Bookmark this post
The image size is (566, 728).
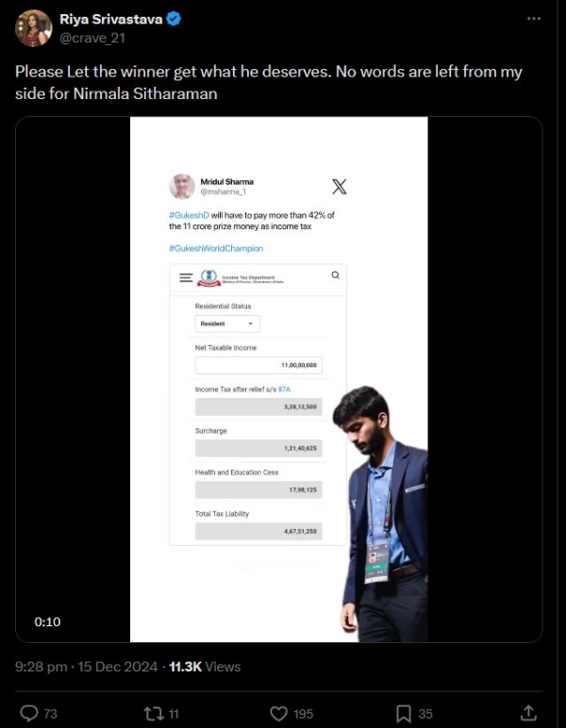404,713
